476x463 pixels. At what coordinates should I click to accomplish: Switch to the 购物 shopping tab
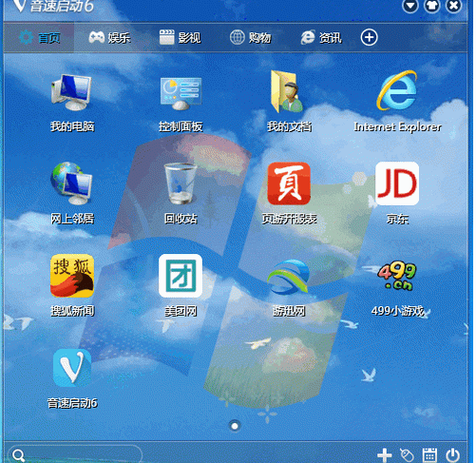click(x=250, y=37)
